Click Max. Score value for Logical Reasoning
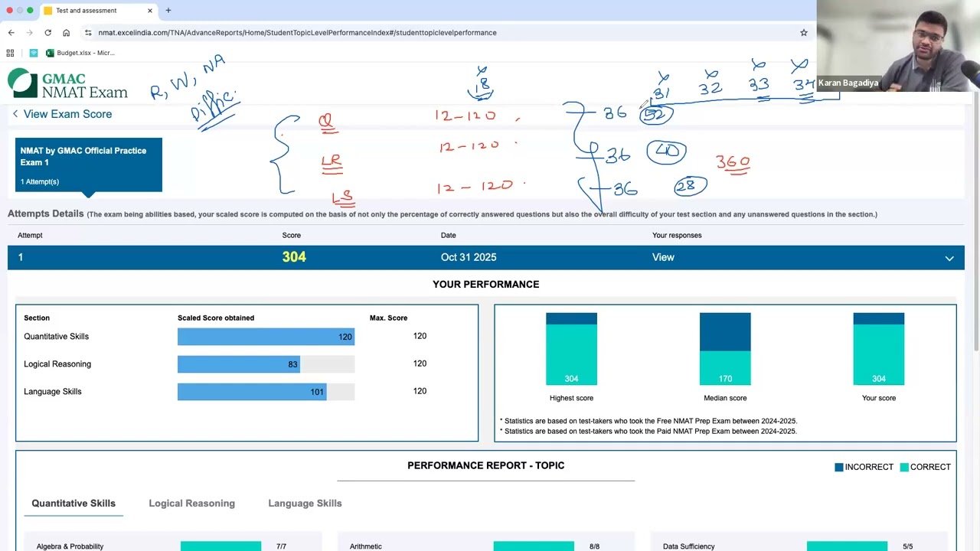980x551 pixels. pyautogui.click(x=420, y=364)
